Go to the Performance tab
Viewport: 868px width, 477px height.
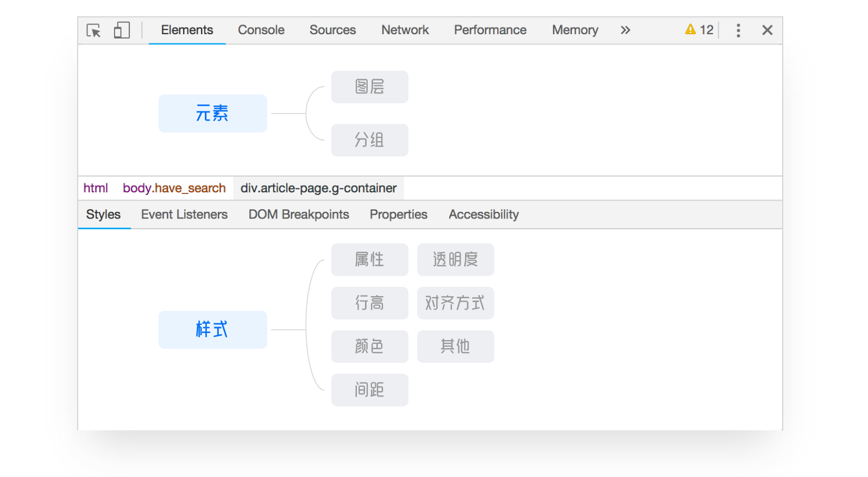click(x=490, y=30)
